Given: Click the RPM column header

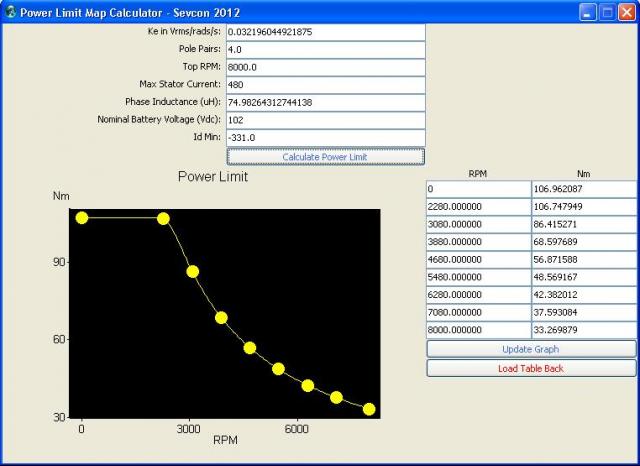Looking at the screenshot, I should (x=478, y=174).
